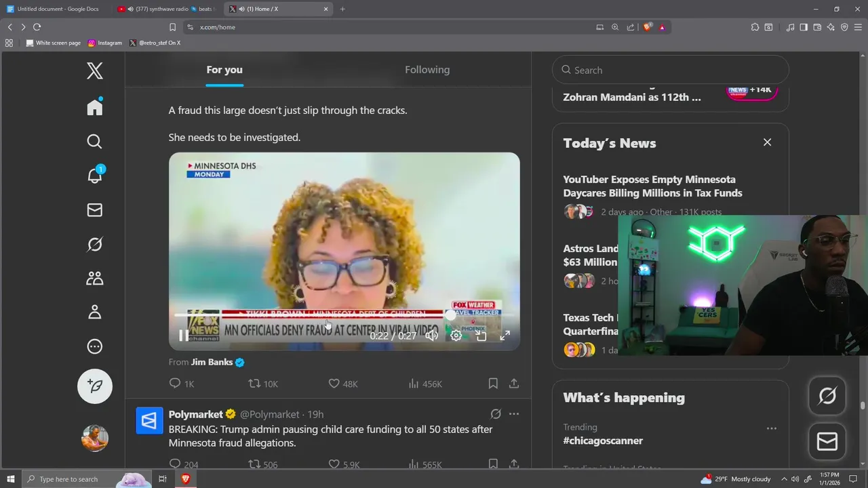Go to Home in X sidebar

[95, 107]
